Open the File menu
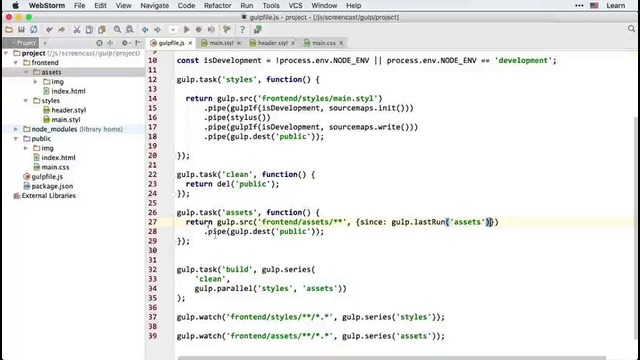640x360 pixels. click(79, 6)
